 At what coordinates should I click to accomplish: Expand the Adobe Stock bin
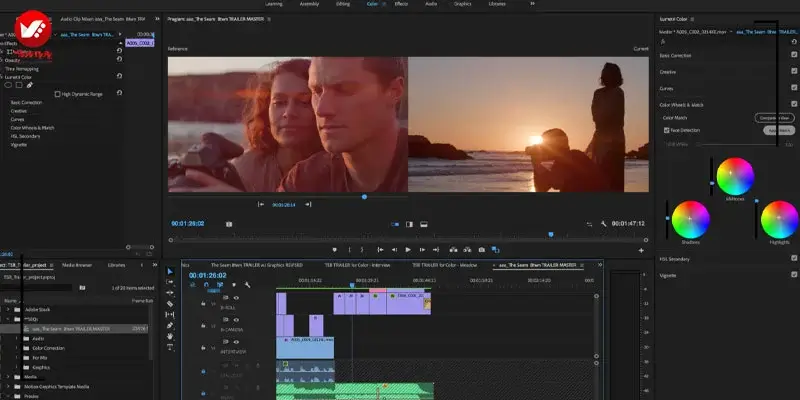pos(7,310)
